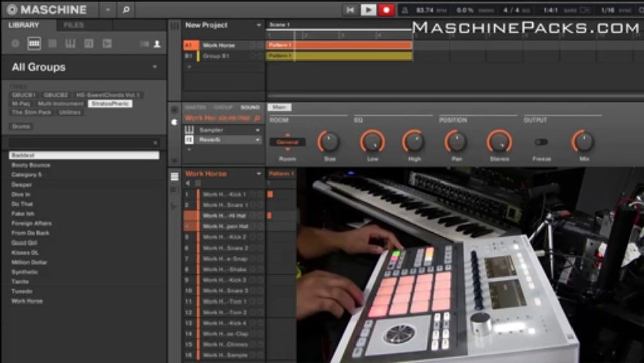Image resolution: width=644 pixels, height=363 pixels.
Task: Select the General room type selector
Action: click(288, 142)
